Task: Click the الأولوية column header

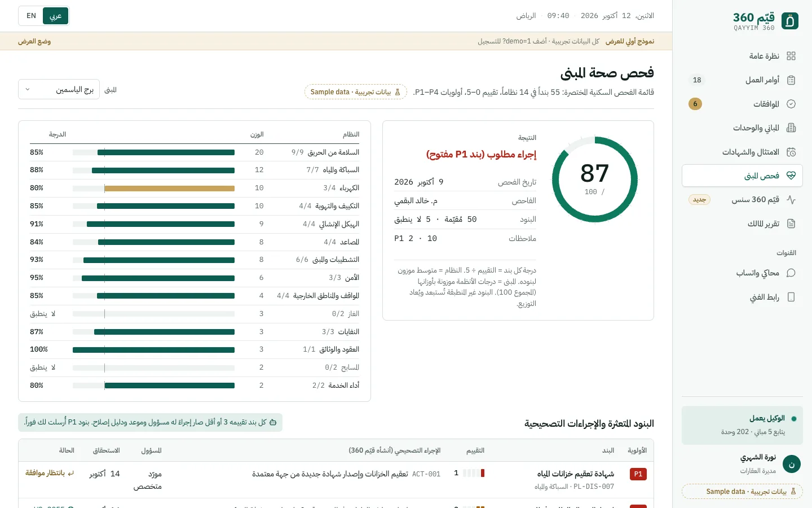Action: [x=637, y=450]
